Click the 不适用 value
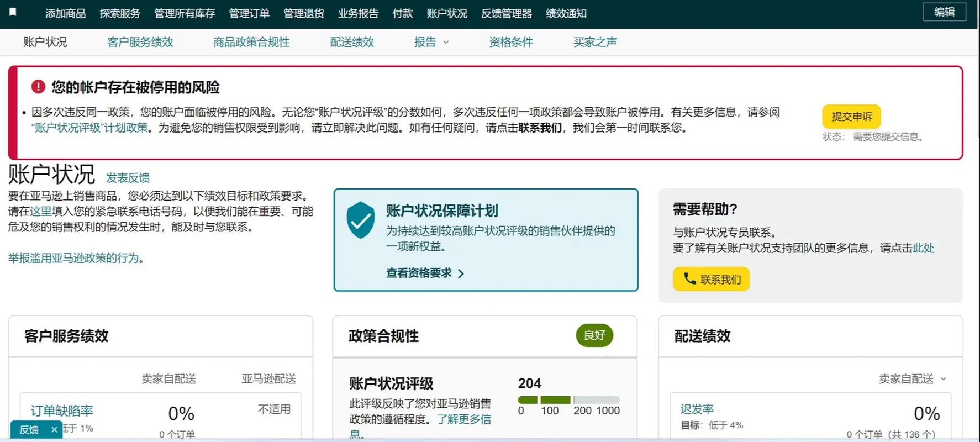 coord(274,409)
